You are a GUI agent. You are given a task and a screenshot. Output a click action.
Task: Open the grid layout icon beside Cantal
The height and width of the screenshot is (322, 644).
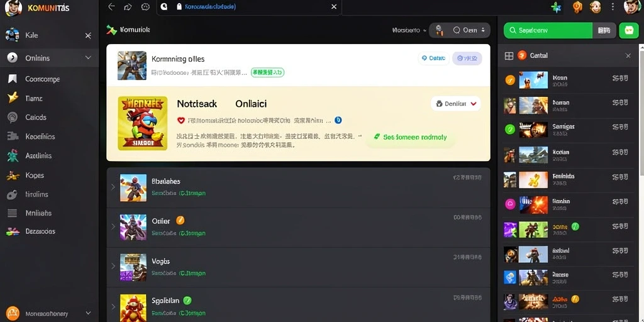(509, 56)
